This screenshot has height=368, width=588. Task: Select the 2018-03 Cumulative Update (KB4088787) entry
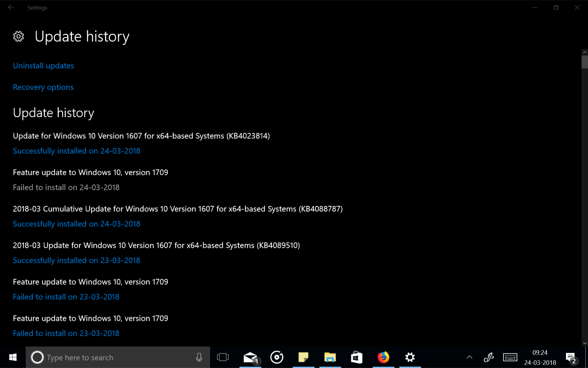pos(178,209)
